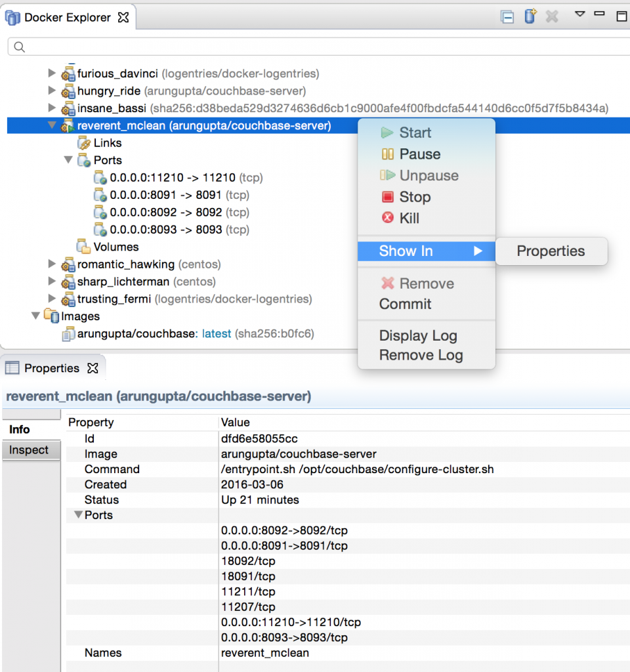630x672 pixels.
Task: Expand the romantic_hawking container node
Action: (52, 264)
